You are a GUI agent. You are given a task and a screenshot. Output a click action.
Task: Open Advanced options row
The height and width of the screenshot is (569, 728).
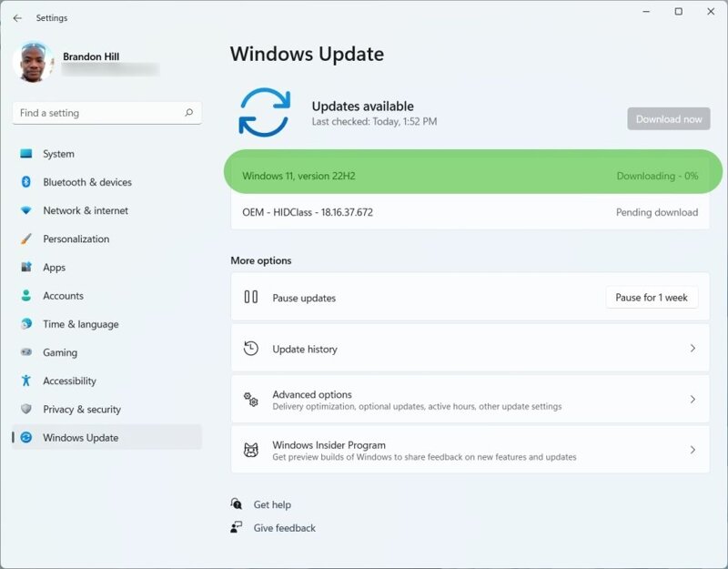470,400
